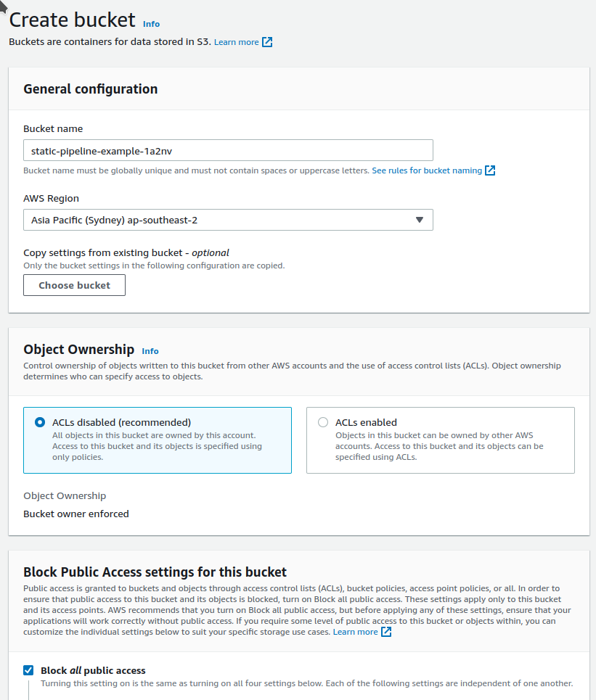Uncheck Block all public access checkbox
The height and width of the screenshot is (700, 596).
click(x=28, y=670)
